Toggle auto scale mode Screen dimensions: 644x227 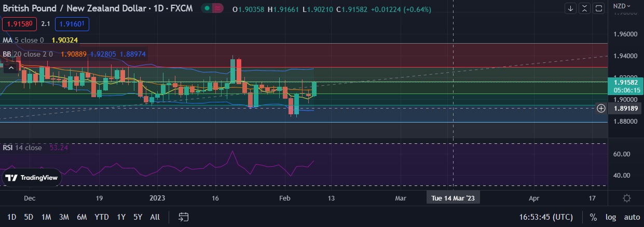coord(631,217)
